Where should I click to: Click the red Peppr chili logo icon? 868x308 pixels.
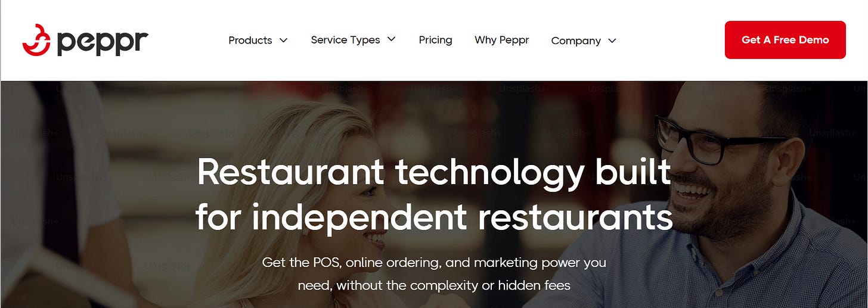tap(37, 40)
